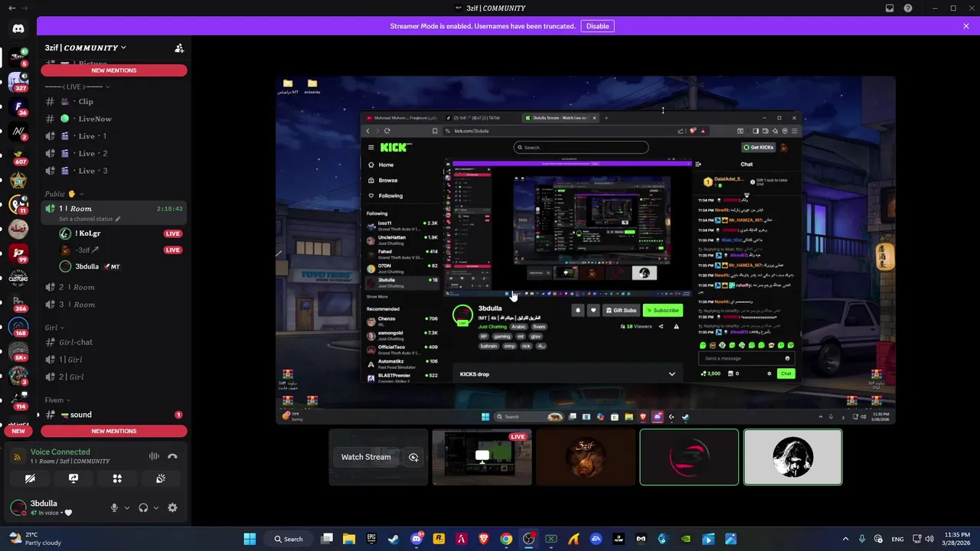Select the white-background avatar participant tile
This screenshot has height=551, width=980.
tap(792, 457)
